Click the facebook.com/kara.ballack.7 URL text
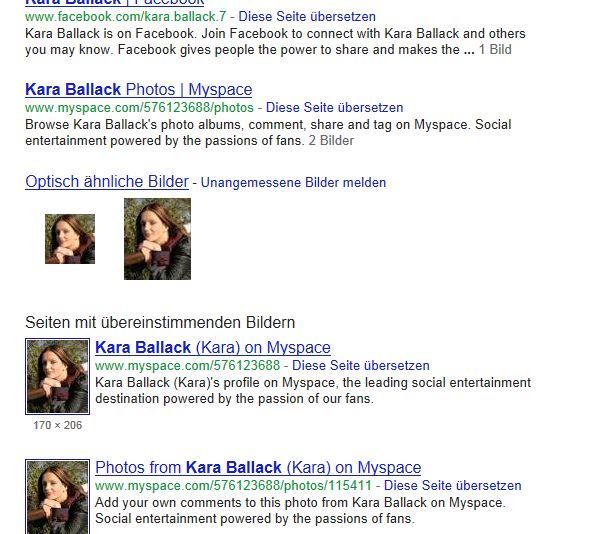This screenshot has height=534, width=616. (126, 17)
